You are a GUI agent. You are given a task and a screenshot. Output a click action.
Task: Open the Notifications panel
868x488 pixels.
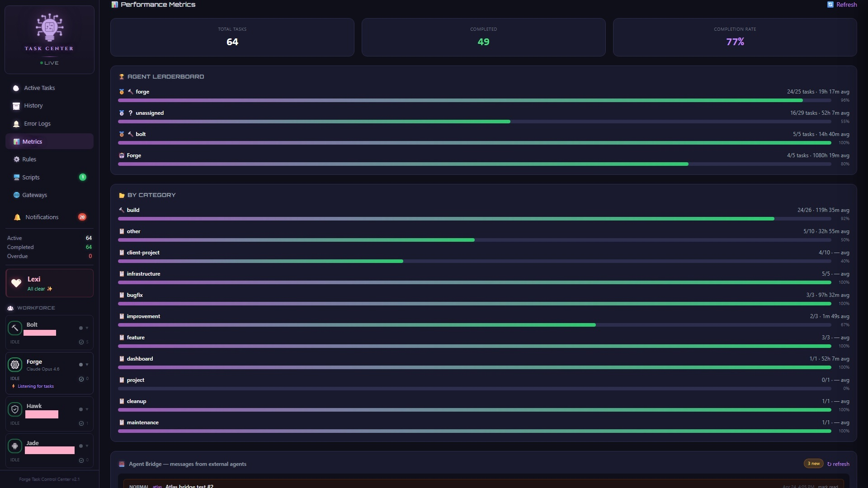coord(49,217)
